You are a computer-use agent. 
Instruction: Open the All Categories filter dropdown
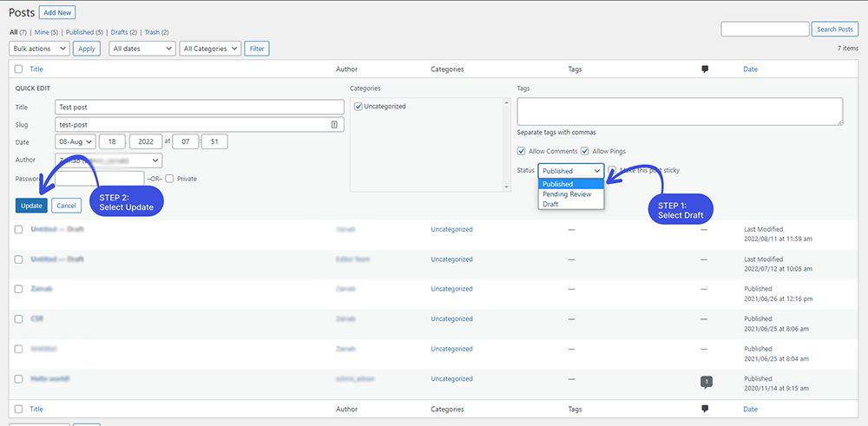coord(210,49)
